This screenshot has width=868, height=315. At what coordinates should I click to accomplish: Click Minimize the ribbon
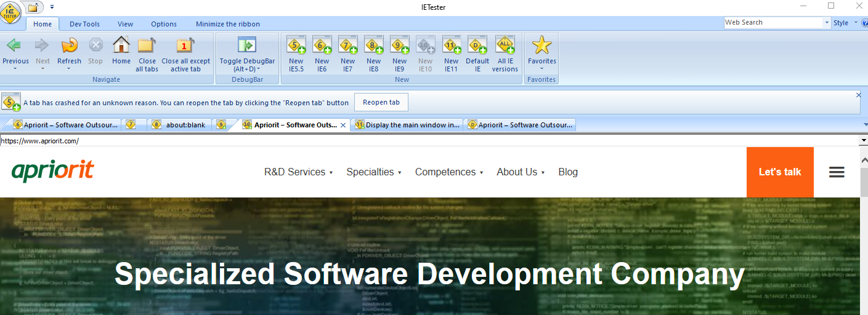click(x=228, y=24)
